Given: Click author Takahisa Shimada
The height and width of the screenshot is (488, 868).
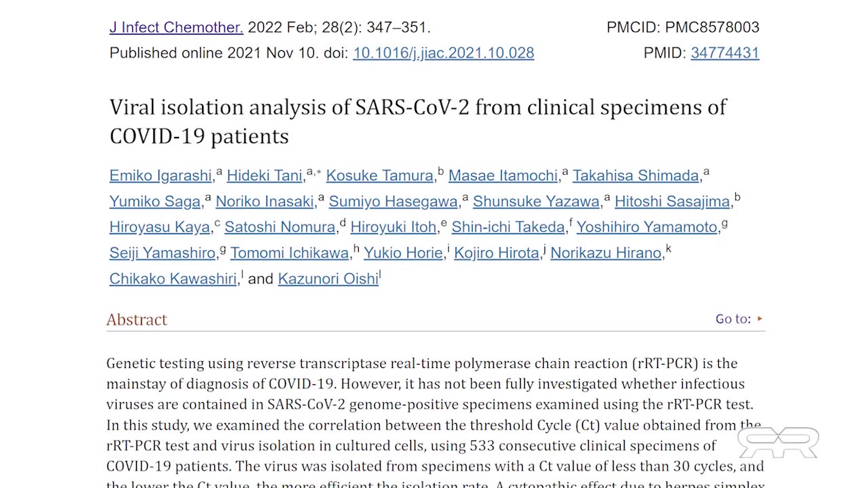Looking at the screenshot, I should point(635,176).
